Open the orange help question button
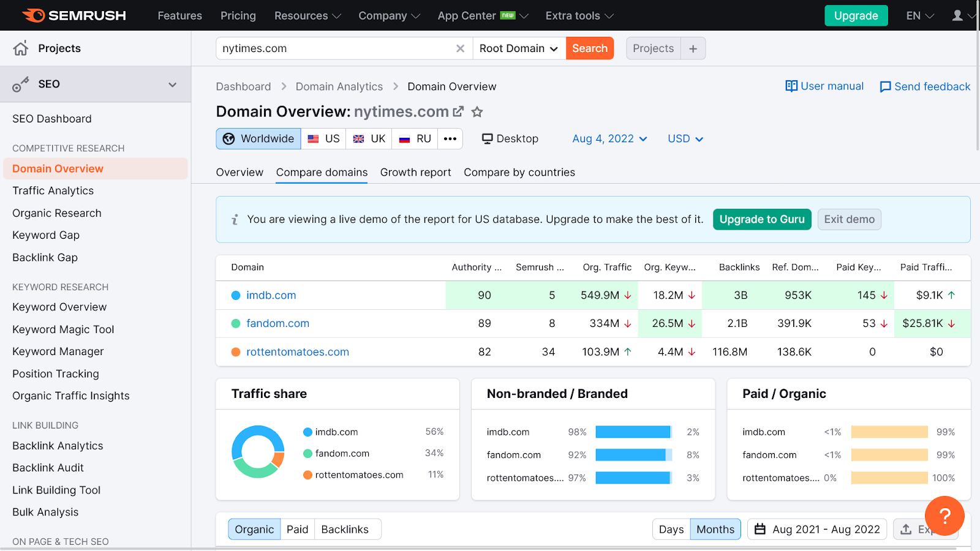 coord(944,516)
